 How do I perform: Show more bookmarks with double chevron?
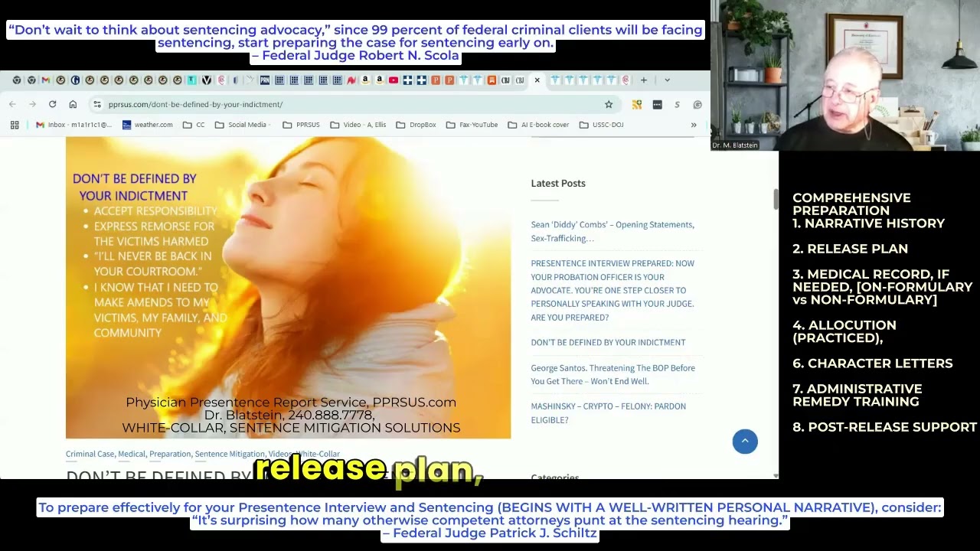694,125
